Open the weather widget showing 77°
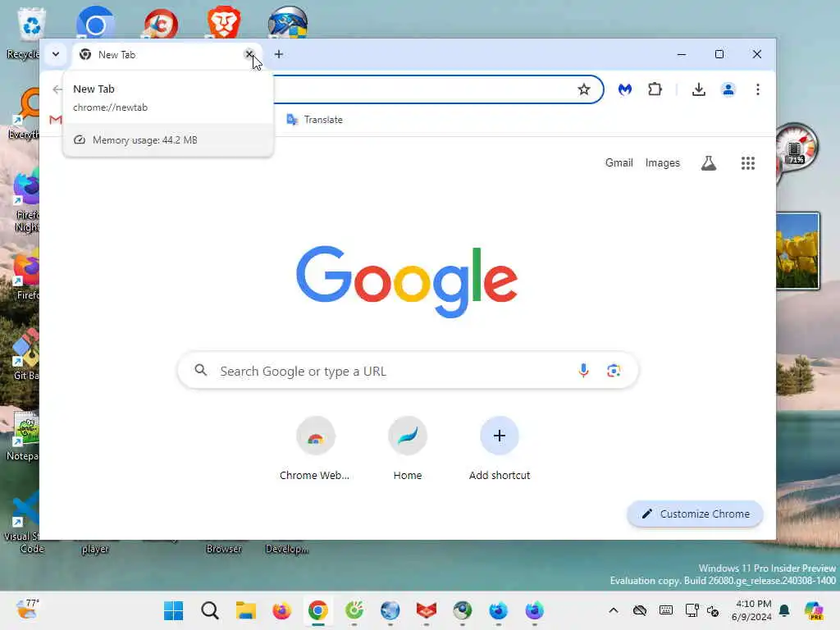Viewport: 840px width, 630px height. [x=27, y=609]
